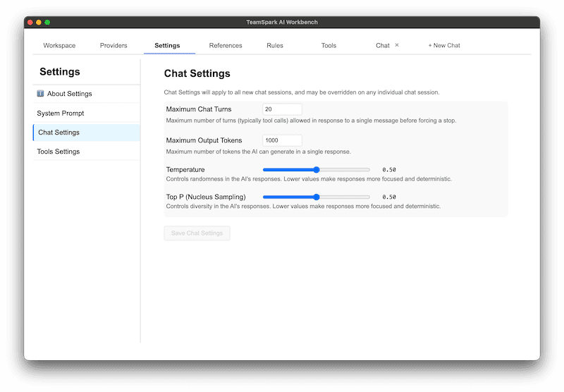Click the TeamSpark AI Workbench title
The image size is (564, 392).
tap(282, 23)
